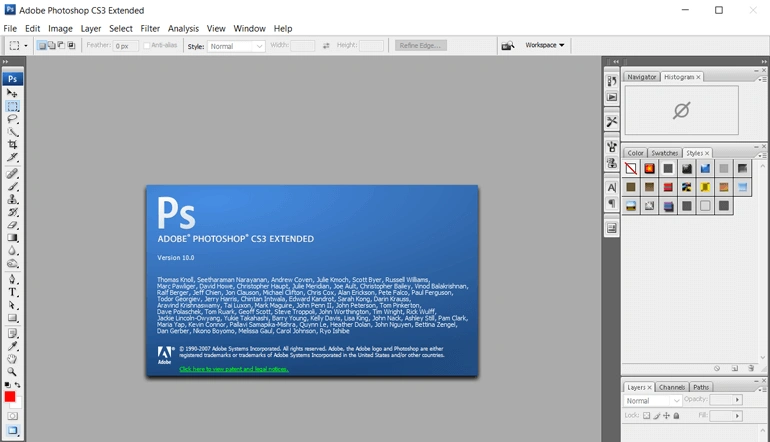Select the Hand tool
Image resolution: width=770 pixels, height=442 pixels.
(x=12, y=359)
